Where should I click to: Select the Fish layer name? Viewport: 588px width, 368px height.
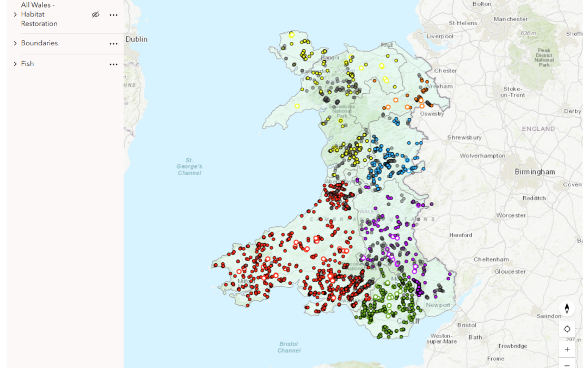(27, 64)
